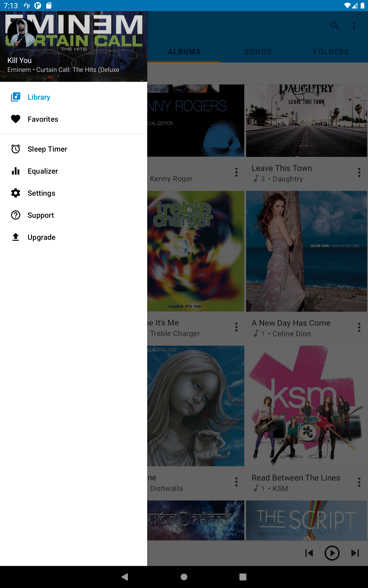
Task: Switch to the Albums tab
Action: click(184, 52)
